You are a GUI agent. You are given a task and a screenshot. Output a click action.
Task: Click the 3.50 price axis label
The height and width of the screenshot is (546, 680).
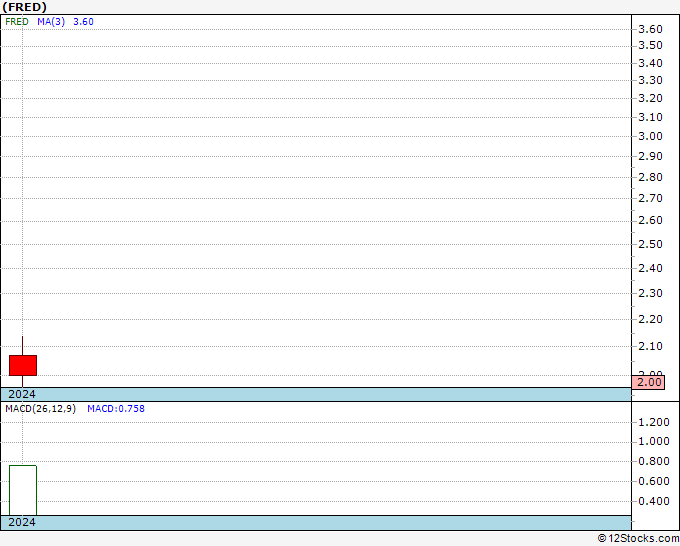(x=651, y=46)
